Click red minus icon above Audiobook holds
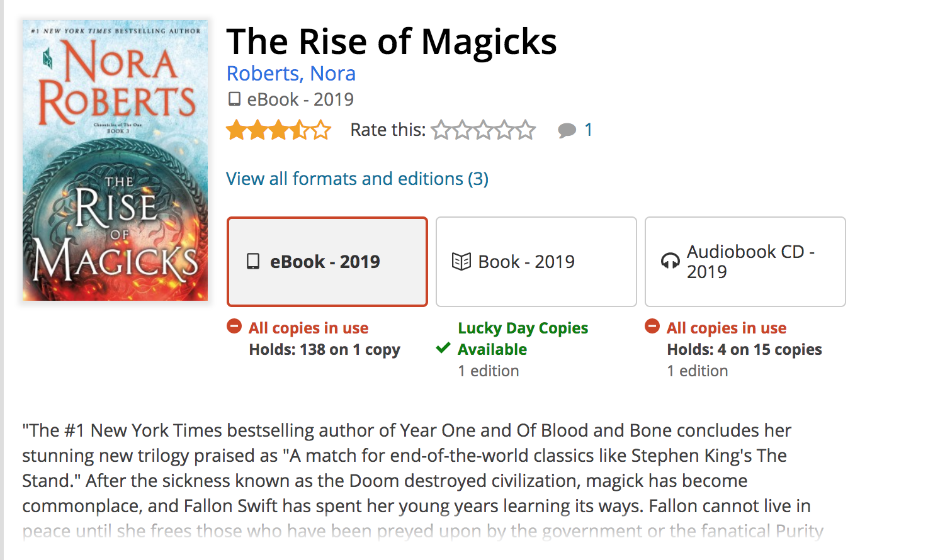Screen dimensions: 928x560 652,326
